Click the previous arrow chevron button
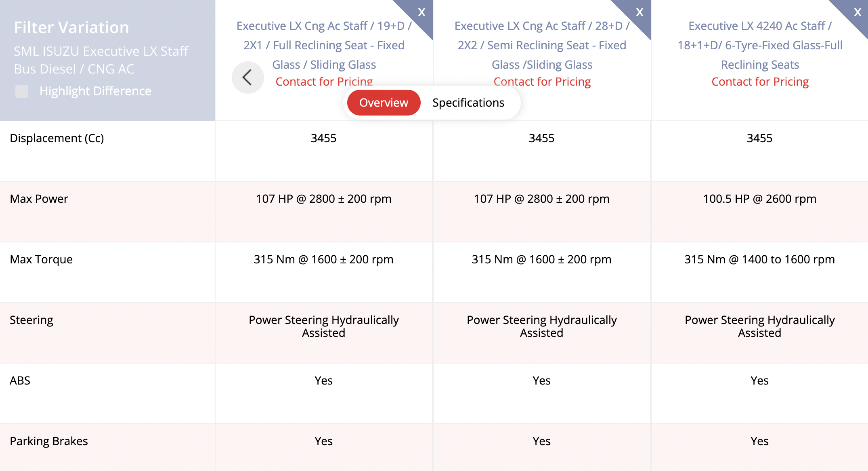 click(x=247, y=77)
